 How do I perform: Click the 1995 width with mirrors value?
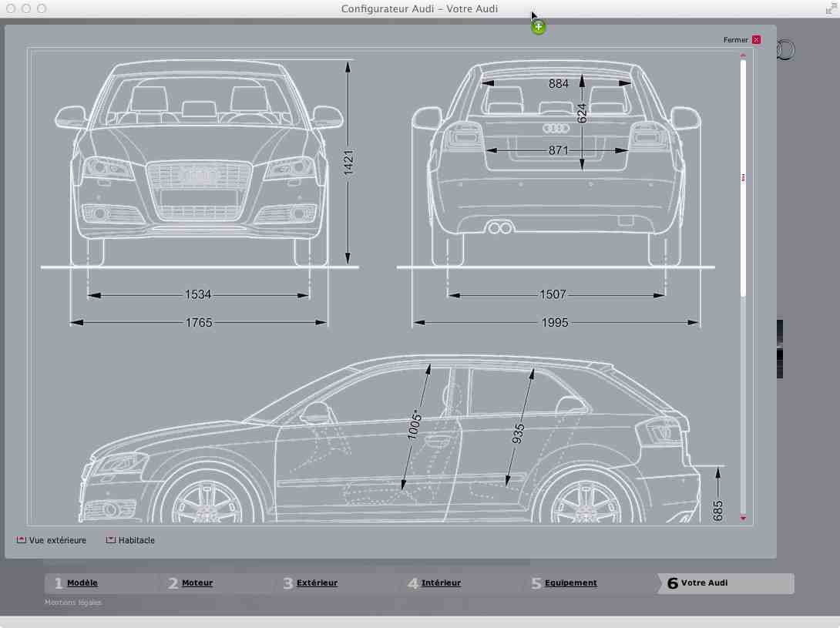[554, 323]
